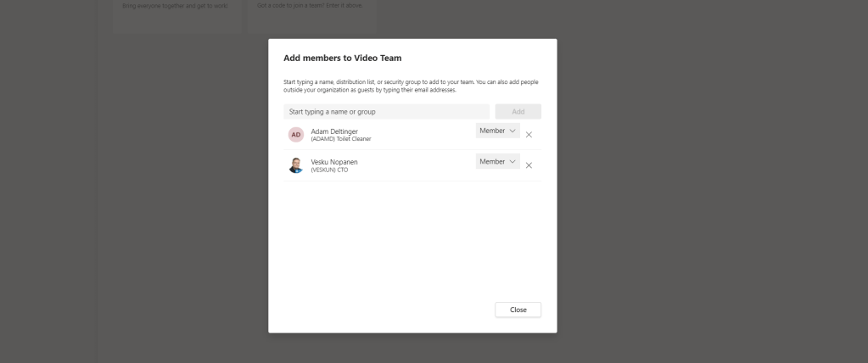
Task: Close the Add members dialog
Action: click(518, 310)
